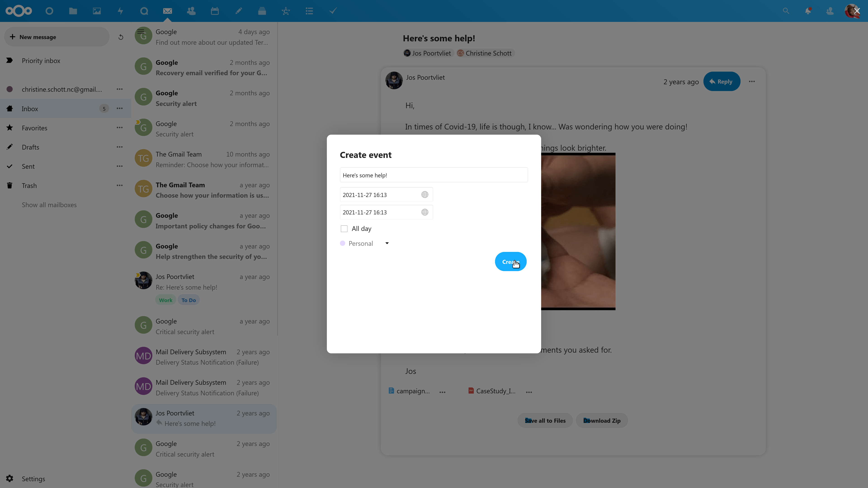The height and width of the screenshot is (488, 868).
Task: Open the Activity lightning icon
Action: [x=120, y=11]
